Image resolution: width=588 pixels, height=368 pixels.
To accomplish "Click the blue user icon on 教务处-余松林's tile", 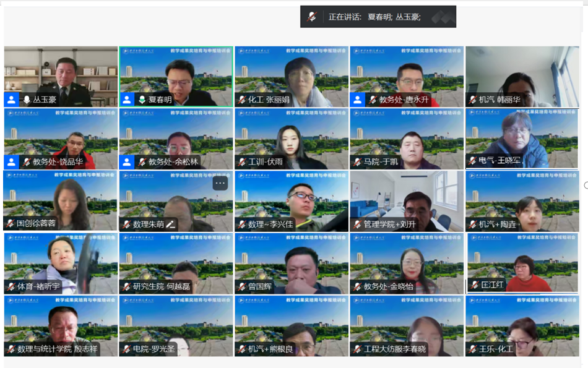I will [x=127, y=162].
